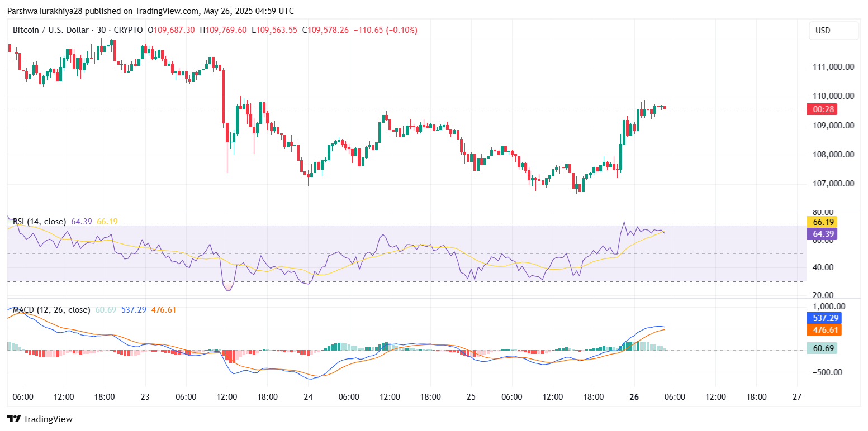Viewport: 868px width, 431px height.
Task: Click the orange 476.61 signal value tag
Action: pos(824,329)
